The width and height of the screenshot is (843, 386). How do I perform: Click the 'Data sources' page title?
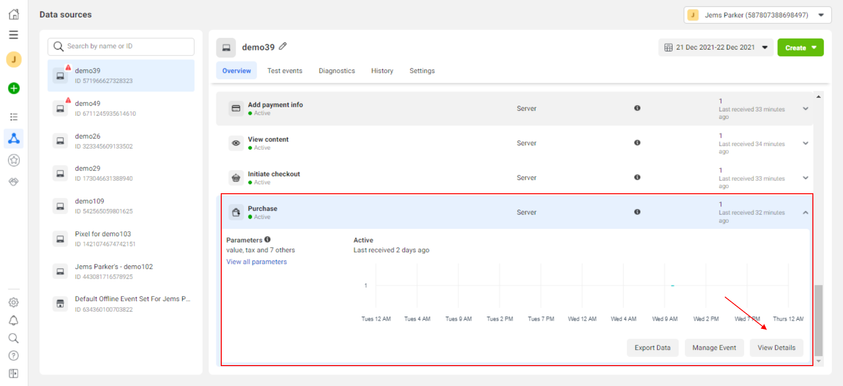point(66,15)
